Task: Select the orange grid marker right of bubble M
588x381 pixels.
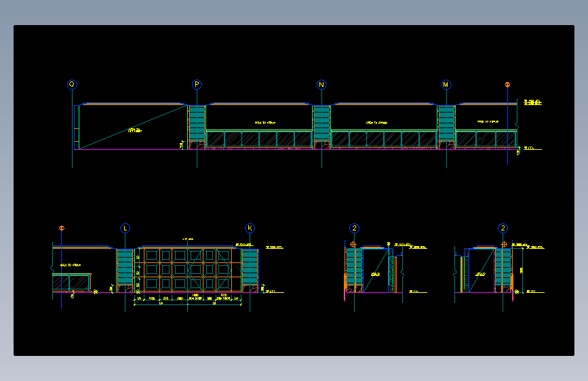Action: [x=507, y=85]
